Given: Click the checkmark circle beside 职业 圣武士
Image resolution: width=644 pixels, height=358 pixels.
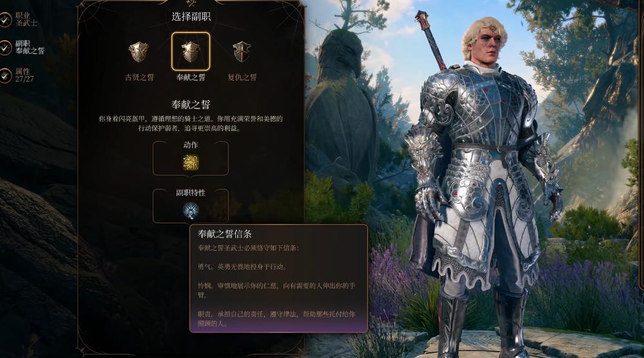Looking at the screenshot, I should [x=5, y=20].
